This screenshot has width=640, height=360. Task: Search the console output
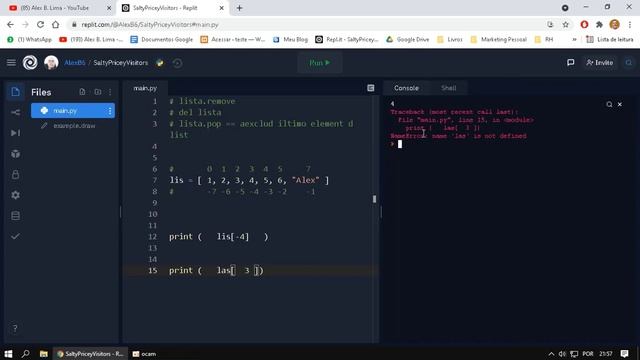click(609, 104)
